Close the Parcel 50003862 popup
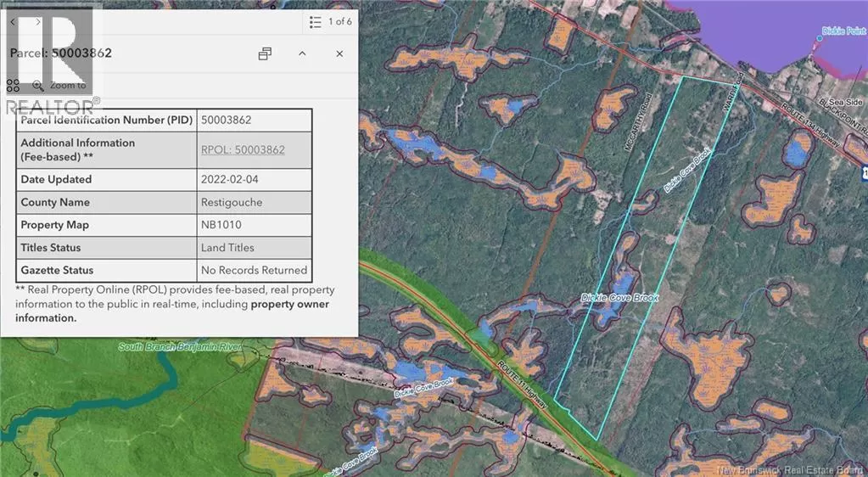The height and width of the screenshot is (477, 868). pyautogui.click(x=339, y=53)
